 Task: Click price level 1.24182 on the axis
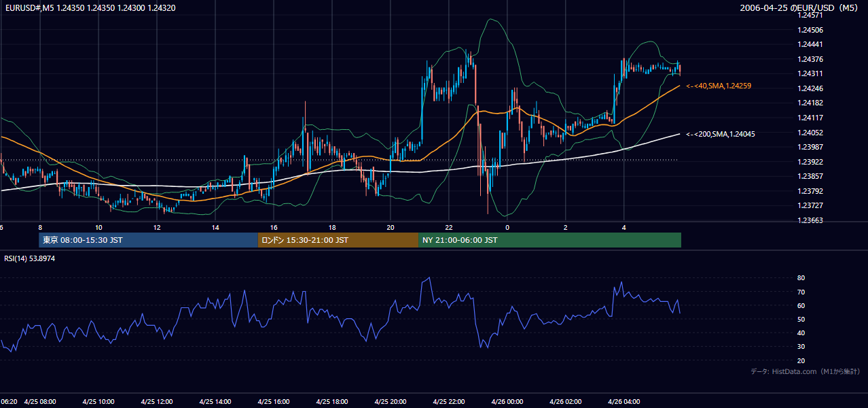click(x=810, y=103)
